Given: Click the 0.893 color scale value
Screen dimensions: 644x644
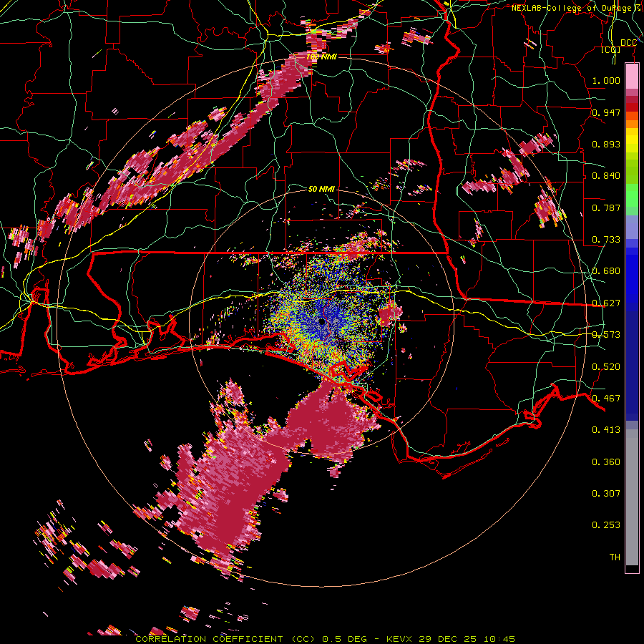Looking at the screenshot, I should [x=606, y=144].
